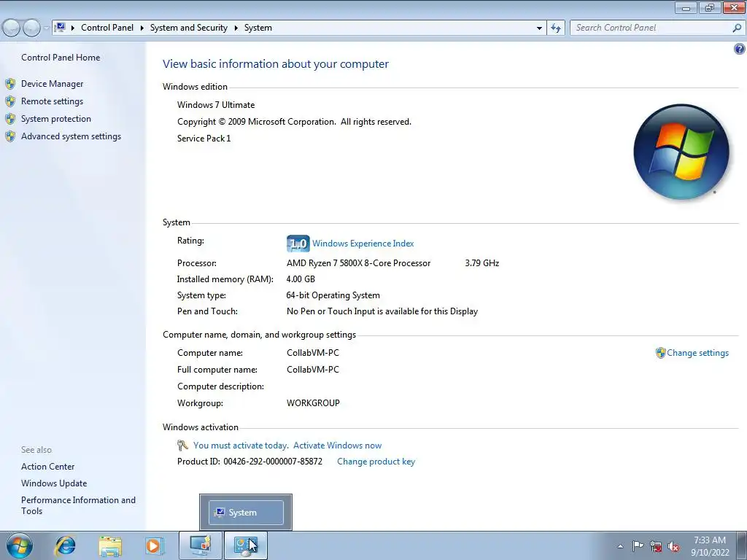Open Device Manager from the sidebar
Screen dimensions: 747x560
coord(52,84)
